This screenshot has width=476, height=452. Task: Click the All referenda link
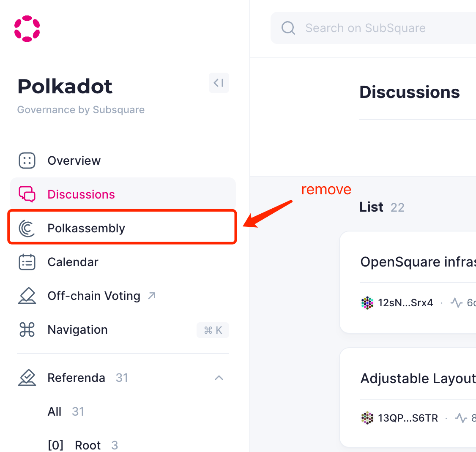[x=55, y=411]
